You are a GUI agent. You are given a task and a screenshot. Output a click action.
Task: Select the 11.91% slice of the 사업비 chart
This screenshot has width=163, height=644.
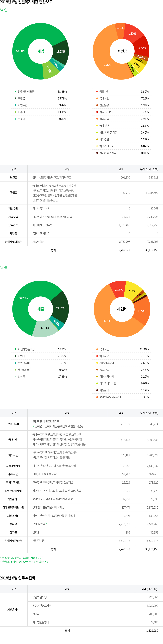106,321
